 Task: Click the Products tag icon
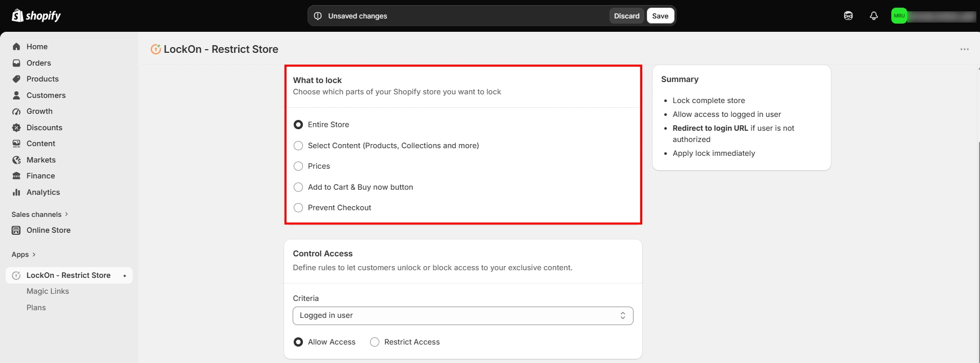16,79
